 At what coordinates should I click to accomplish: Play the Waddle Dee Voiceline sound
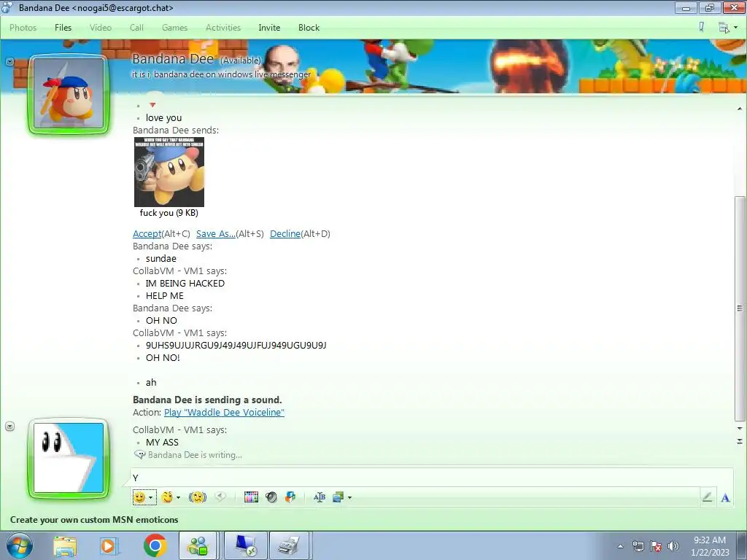click(x=224, y=413)
